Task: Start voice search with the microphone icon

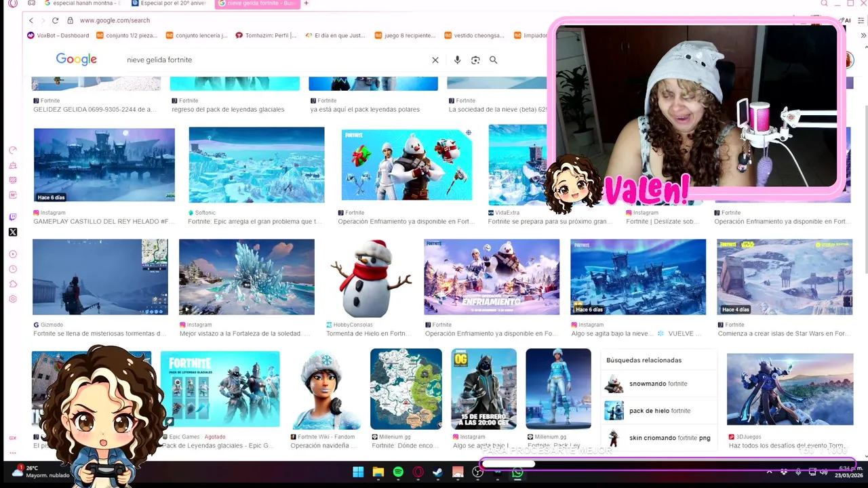Action: click(457, 60)
